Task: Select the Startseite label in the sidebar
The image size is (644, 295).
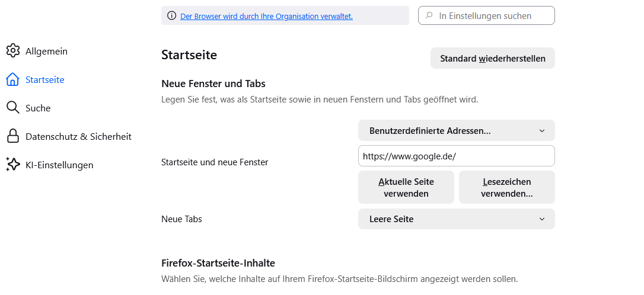Action: 45,80
